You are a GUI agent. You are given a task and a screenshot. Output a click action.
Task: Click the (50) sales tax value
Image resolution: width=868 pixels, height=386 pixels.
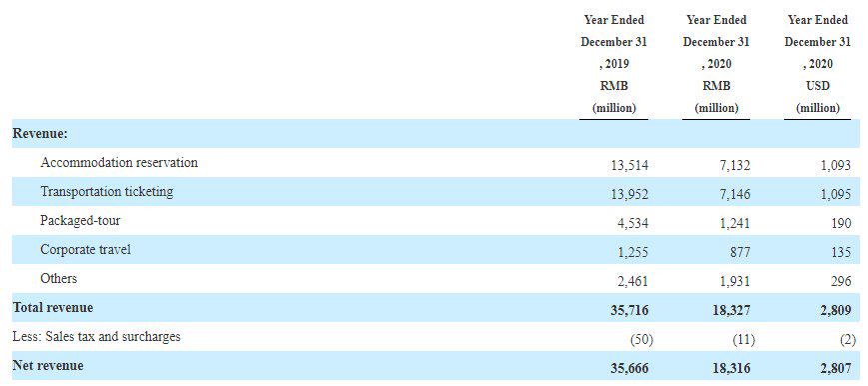(x=642, y=339)
